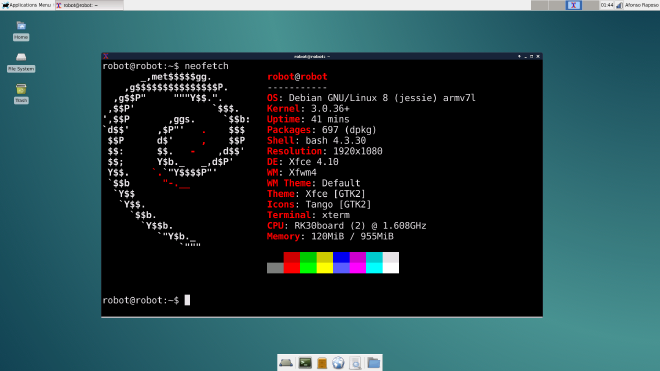Click the red color block in neofetch palette

click(x=292, y=262)
